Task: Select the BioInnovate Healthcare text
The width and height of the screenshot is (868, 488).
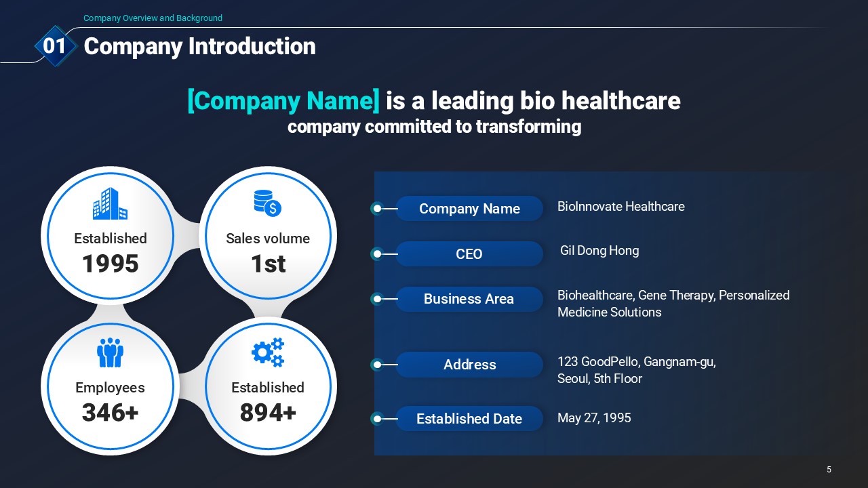Action: (621, 207)
